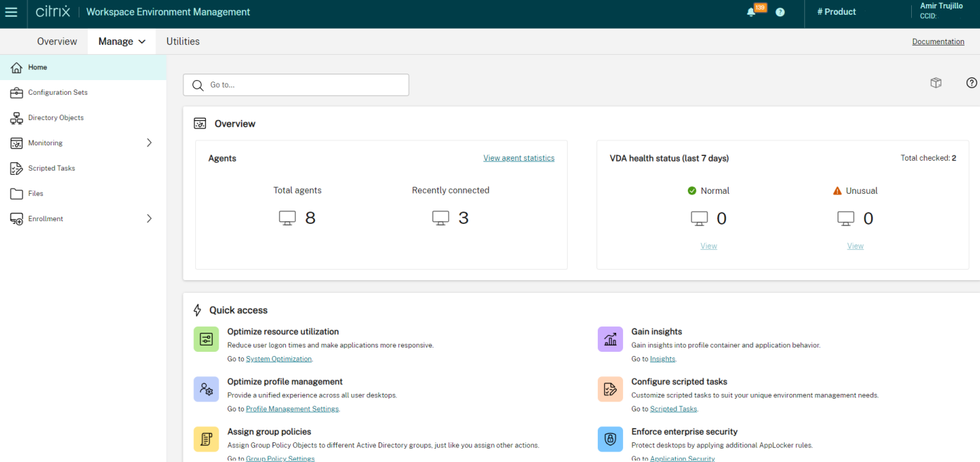Click the package cube icon
The width and height of the screenshot is (980, 462).
(936, 83)
